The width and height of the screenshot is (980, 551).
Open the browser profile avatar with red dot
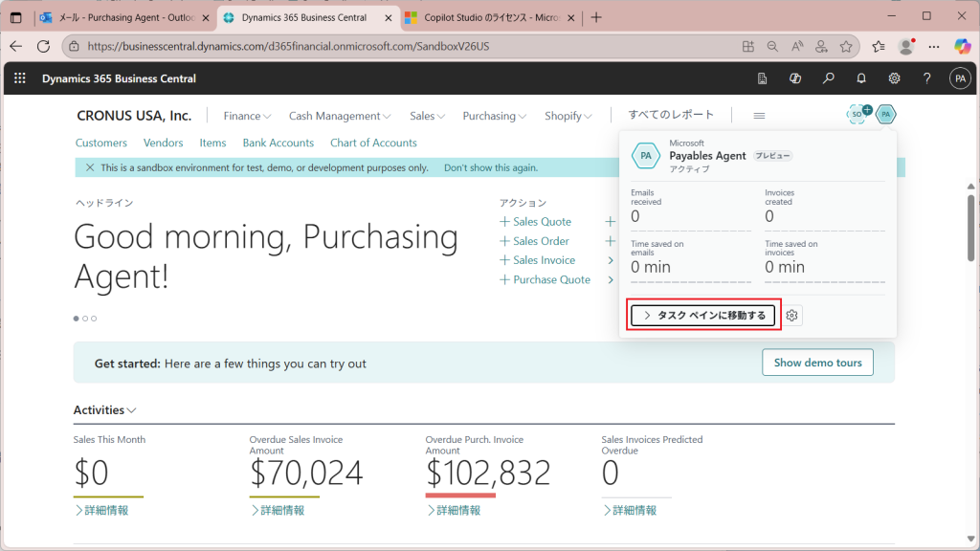[x=906, y=46]
